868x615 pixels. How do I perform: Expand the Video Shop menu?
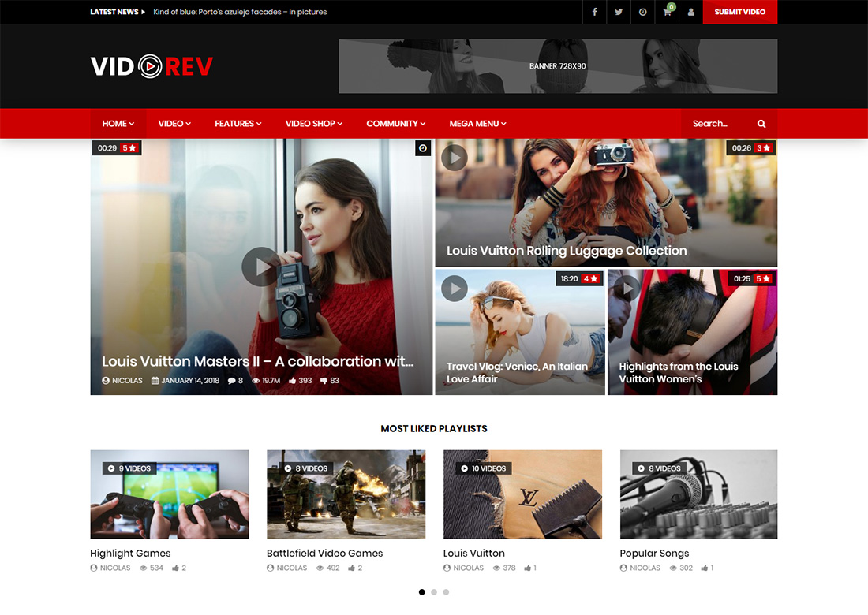pyautogui.click(x=314, y=123)
